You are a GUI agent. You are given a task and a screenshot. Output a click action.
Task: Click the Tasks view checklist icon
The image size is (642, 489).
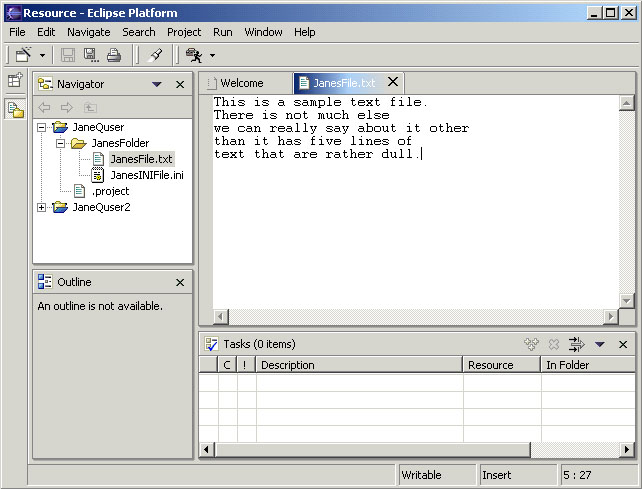click(x=211, y=344)
